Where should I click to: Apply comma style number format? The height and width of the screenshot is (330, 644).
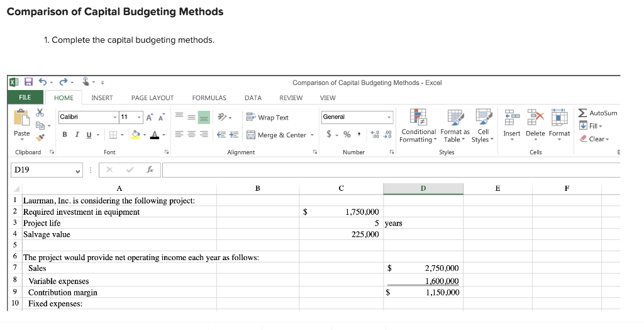[x=359, y=134]
